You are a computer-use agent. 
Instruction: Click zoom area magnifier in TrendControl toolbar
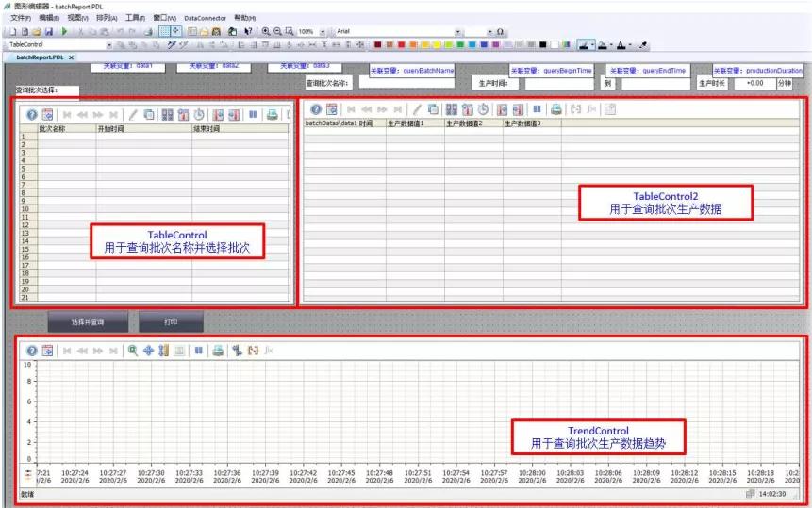click(x=133, y=351)
